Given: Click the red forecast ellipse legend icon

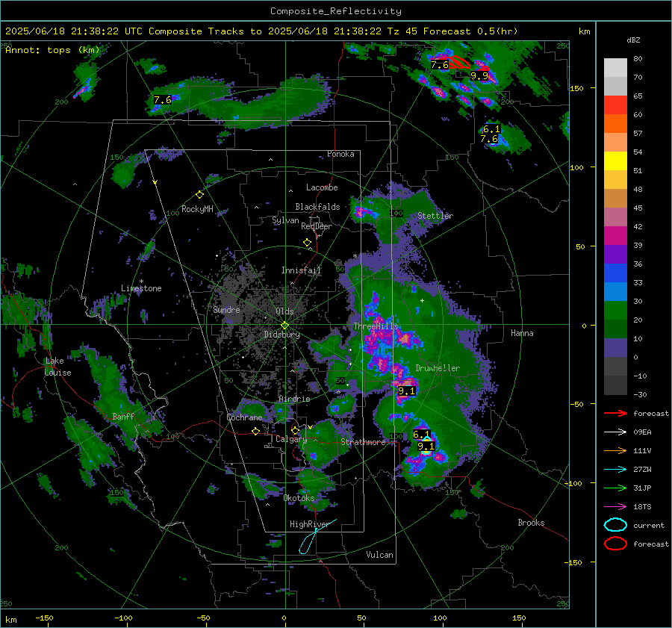Looking at the screenshot, I should tap(615, 544).
